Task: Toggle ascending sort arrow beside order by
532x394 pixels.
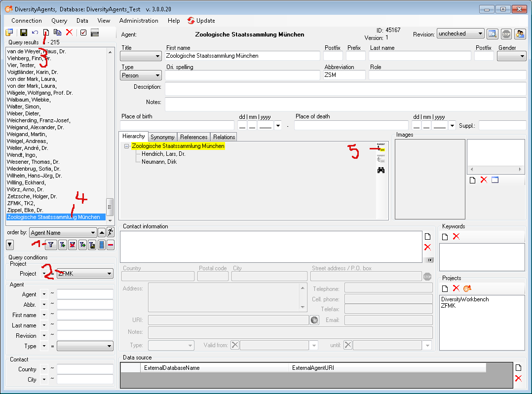Action: (x=102, y=232)
